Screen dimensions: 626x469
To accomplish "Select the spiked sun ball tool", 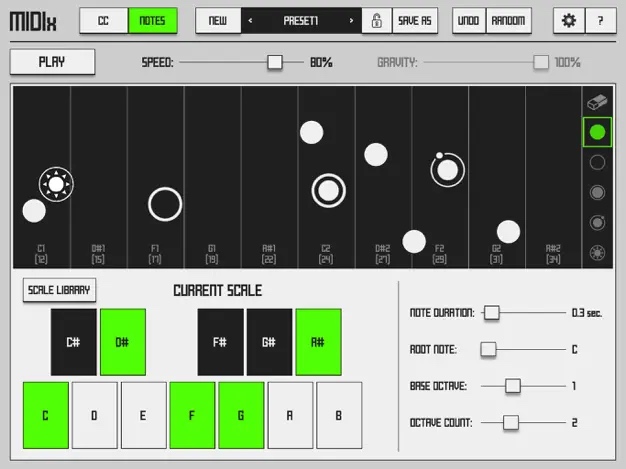I will click(597, 253).
